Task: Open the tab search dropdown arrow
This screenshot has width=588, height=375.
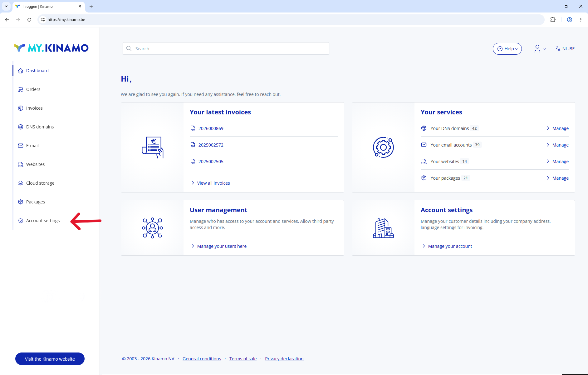Action: click(6, 6)
